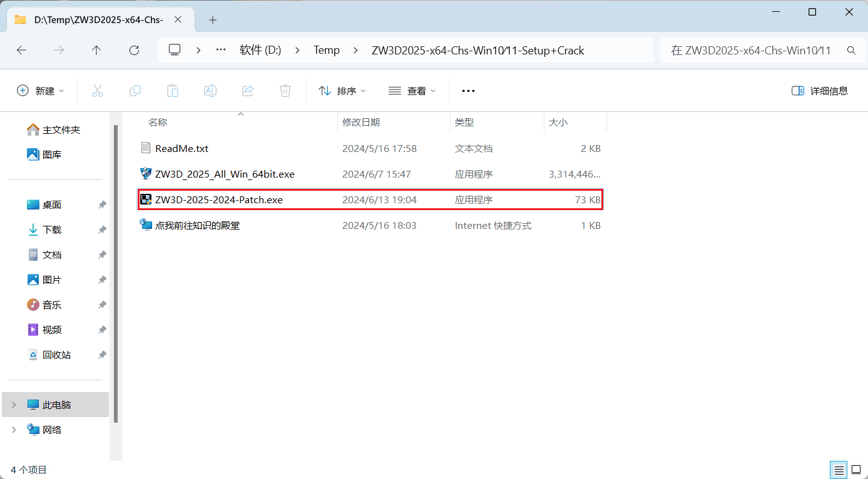Select ZW3D_2025_All_Win_64bit.exe installer icon

(146, 173)
